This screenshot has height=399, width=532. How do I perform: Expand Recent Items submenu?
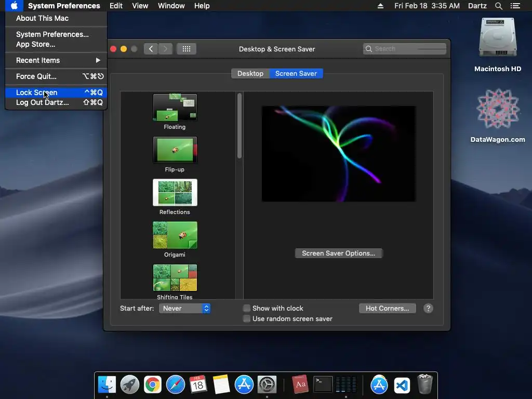point(56,60)
